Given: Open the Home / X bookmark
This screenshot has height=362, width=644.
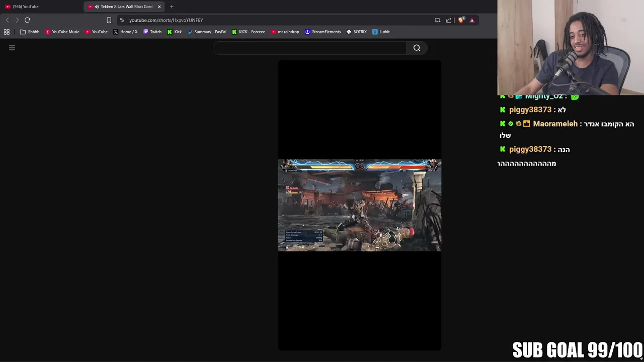Looking at the screenshot, I should tap(125, 32).
